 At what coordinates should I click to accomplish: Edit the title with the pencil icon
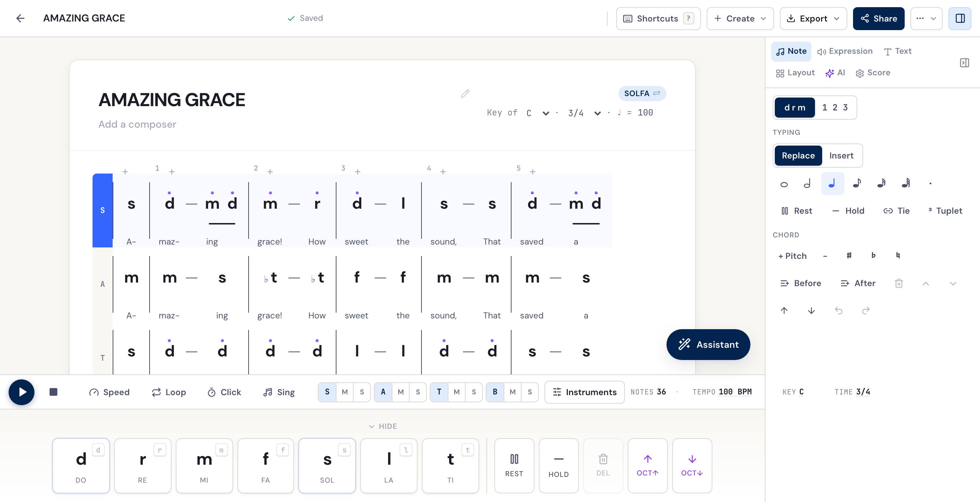[x=465, y=94]
